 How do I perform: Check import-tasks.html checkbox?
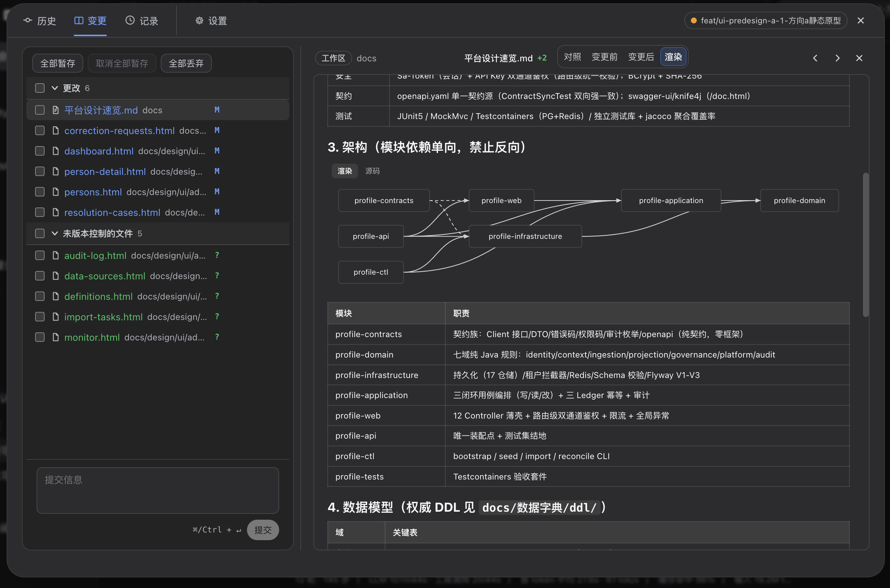[x=40, y=317]
